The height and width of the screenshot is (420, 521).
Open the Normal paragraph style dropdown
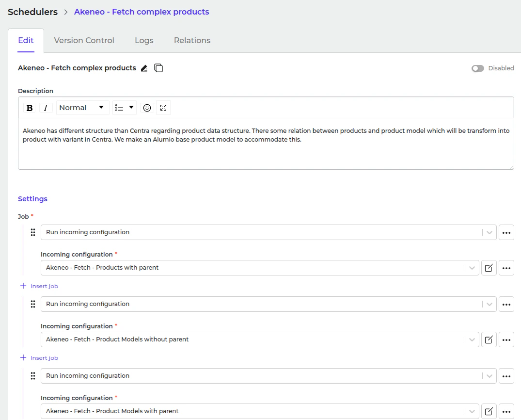pos(82,108)
